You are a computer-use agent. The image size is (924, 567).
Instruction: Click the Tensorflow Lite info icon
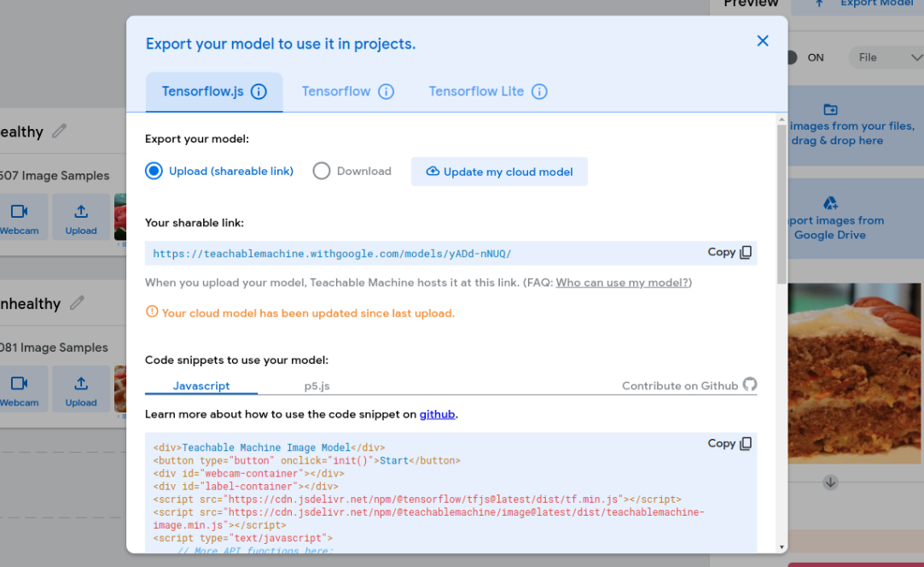tap(539, 91)
